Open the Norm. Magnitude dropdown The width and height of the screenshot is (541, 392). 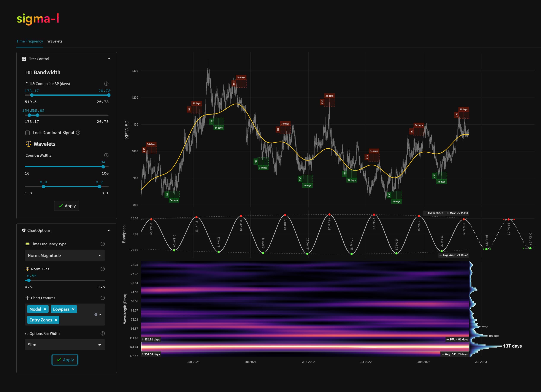coord(65,255)
